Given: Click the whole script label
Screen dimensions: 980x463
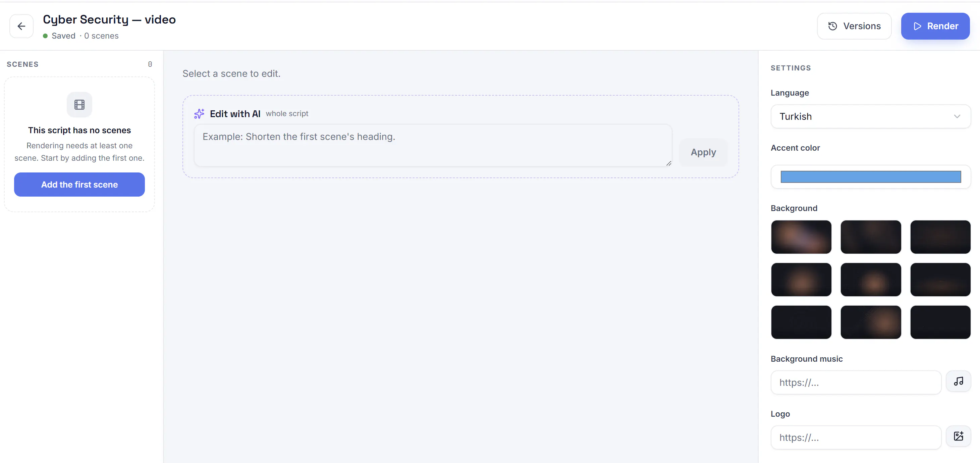Looking at the screenshot, I should click(287, 114).
